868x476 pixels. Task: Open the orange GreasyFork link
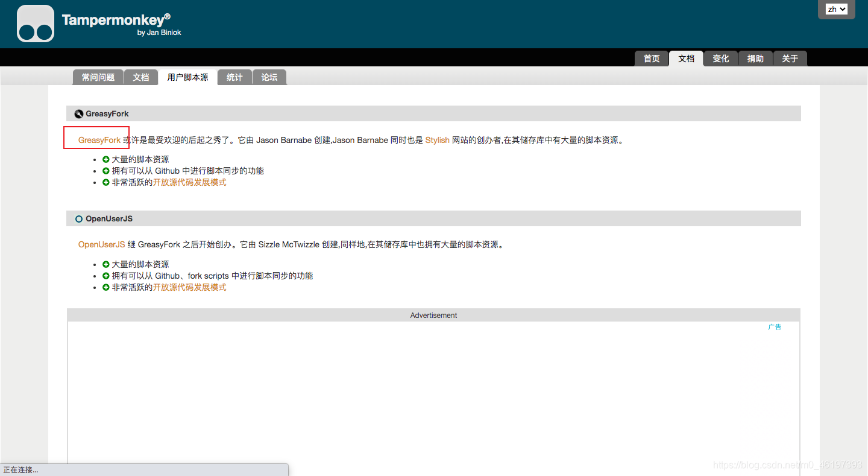[99, 140]
